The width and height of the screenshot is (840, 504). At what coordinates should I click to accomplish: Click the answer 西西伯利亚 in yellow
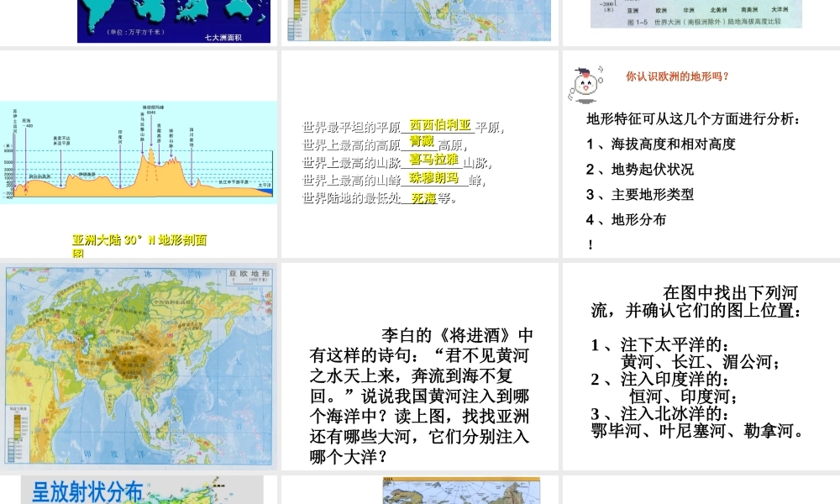point(440,125)
